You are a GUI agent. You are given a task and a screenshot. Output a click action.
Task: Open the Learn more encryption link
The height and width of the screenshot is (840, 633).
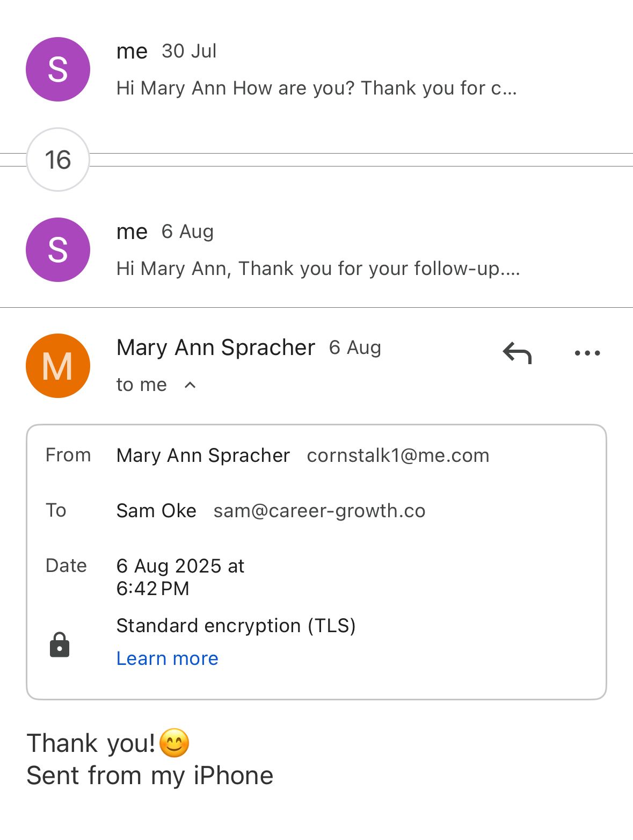[x=167, y=658]
